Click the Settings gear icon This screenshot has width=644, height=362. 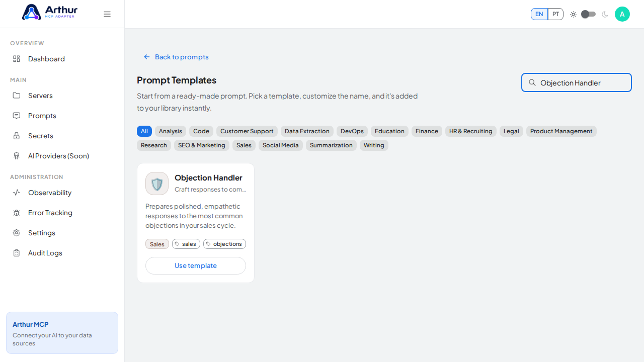17,233
